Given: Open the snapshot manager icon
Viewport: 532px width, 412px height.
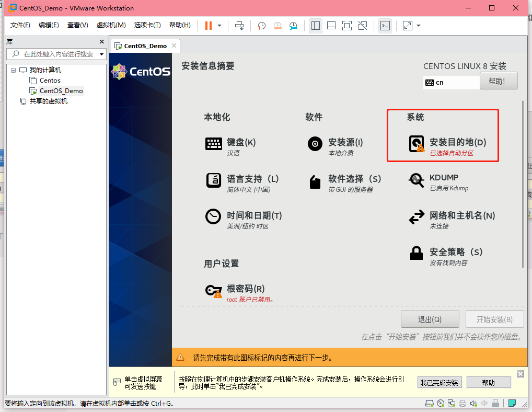Looking at the screenshot, I should click(x=293, y=26).
